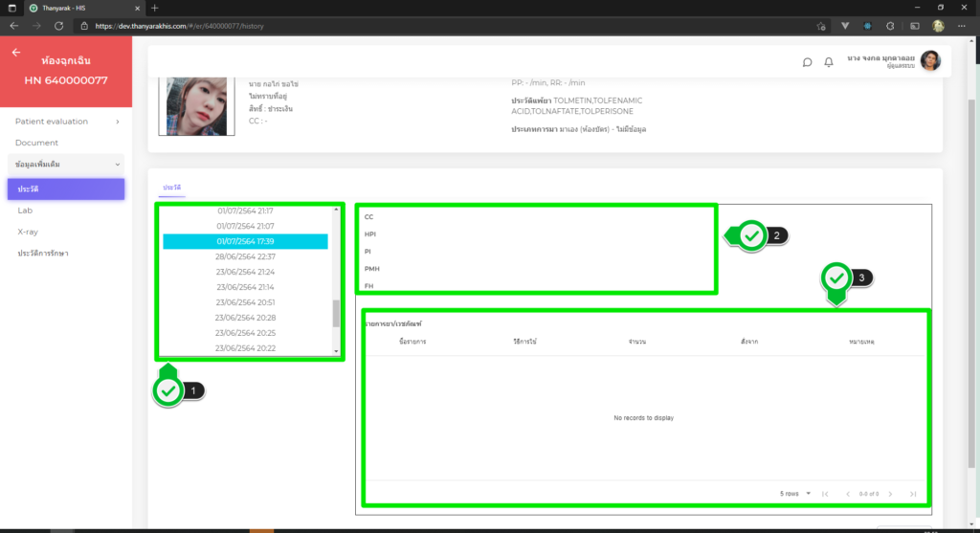This screenshot has height=533, width=980.
Task: Collapse the ข้อมูลเพิ่มเติม section
Action: [x=65, y=165]
